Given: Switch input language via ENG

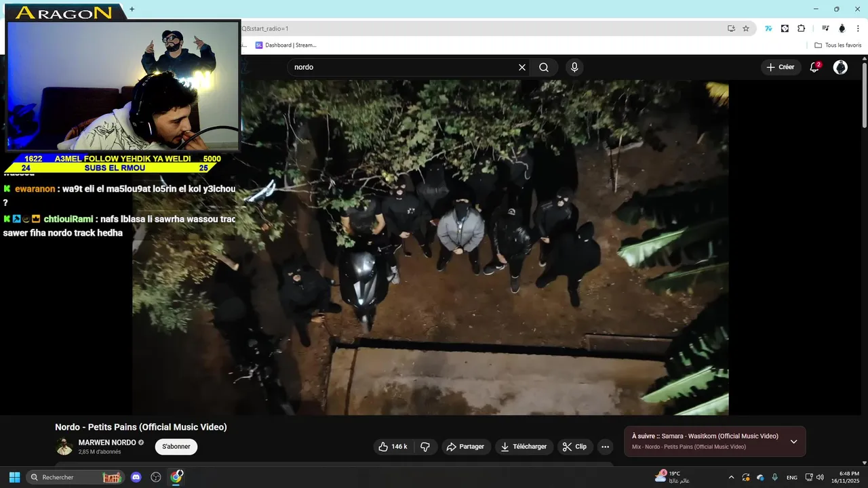Looking at the screenshot, I should (792, 477).
